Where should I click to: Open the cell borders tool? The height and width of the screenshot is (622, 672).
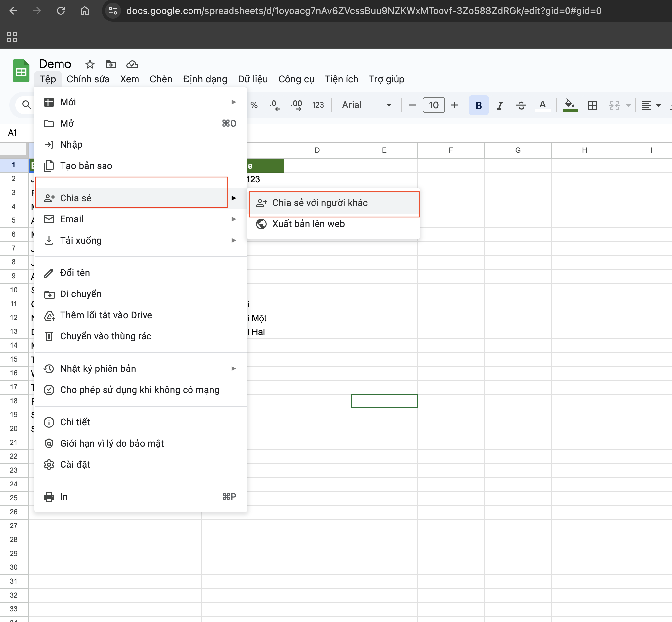point(592,105)
